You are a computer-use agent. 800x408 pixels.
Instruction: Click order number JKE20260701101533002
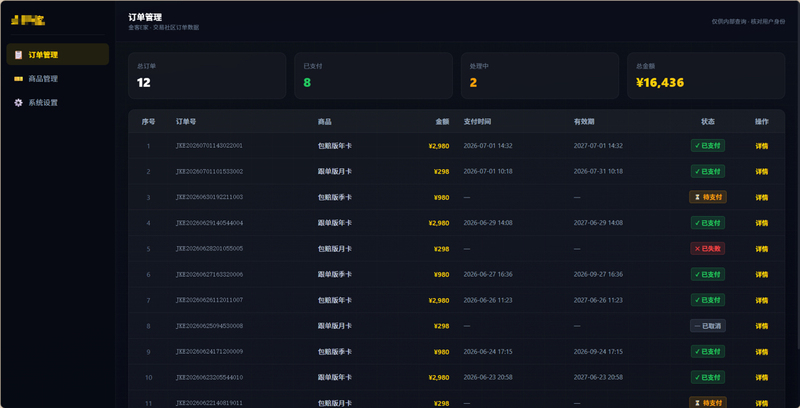pos(209,171)
